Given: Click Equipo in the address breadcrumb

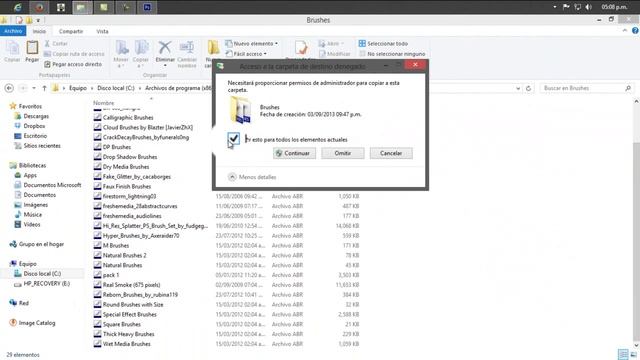Looking at the screenshot, I should 78,88.
